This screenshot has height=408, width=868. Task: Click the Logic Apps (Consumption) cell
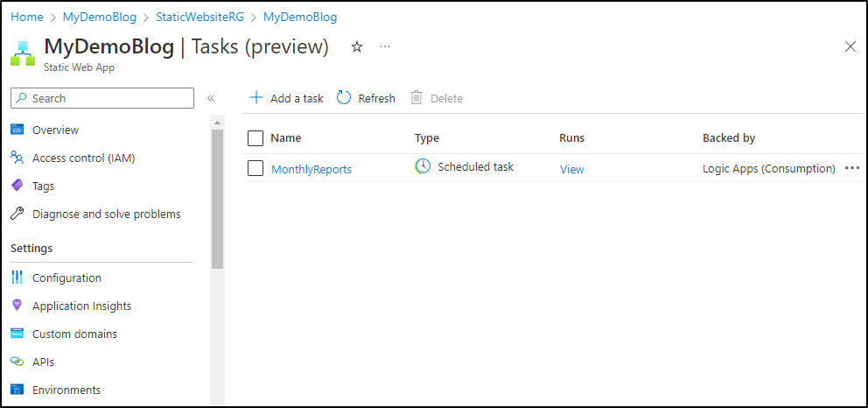pos(769,169)
